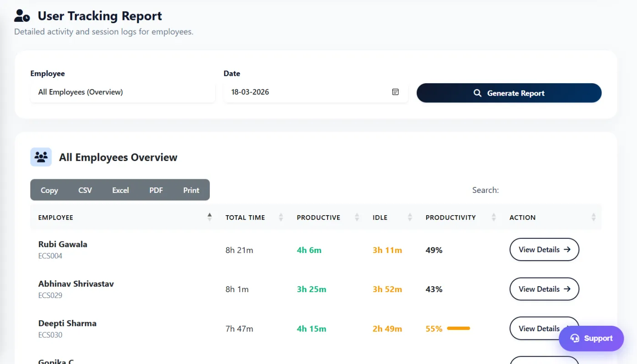Print the employees overview table
637x364 pixels.
coord(191,190)
